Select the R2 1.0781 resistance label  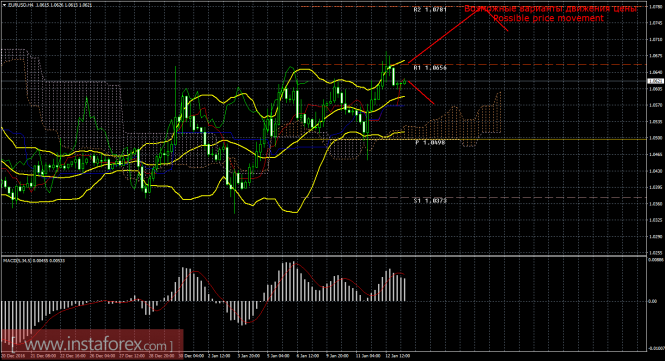pos(430,9)
